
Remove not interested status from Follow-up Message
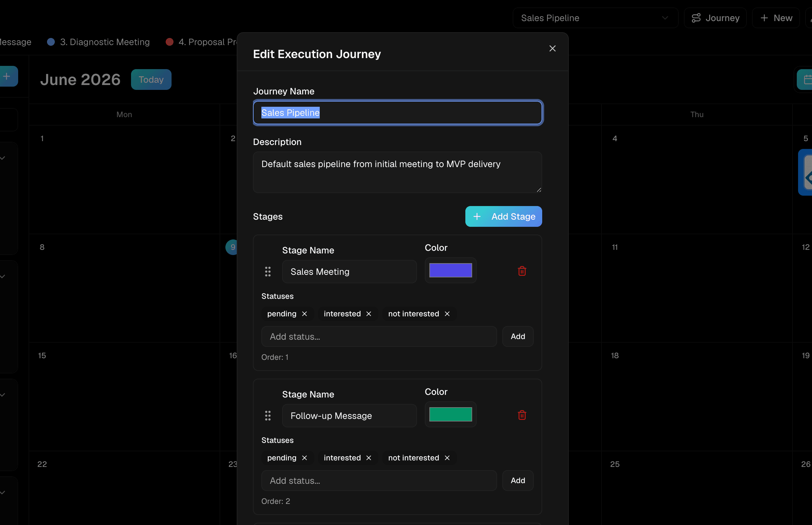pos(447,458)
